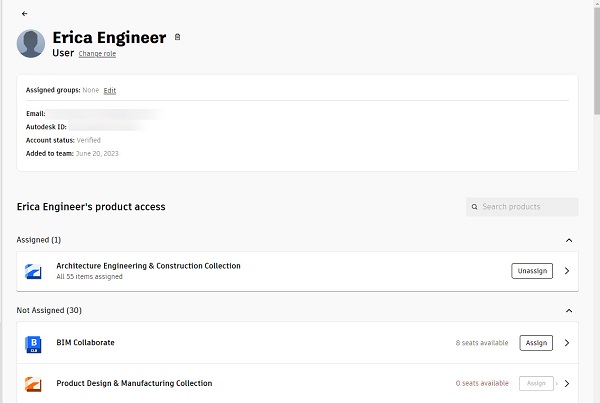Click the BIM Collaborate product icon

[33, 344]
